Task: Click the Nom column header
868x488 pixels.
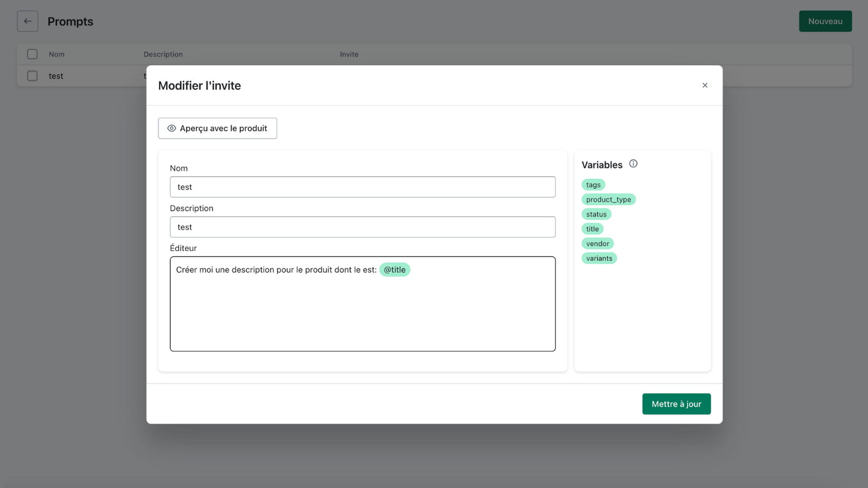Action: tap(56, 54)
